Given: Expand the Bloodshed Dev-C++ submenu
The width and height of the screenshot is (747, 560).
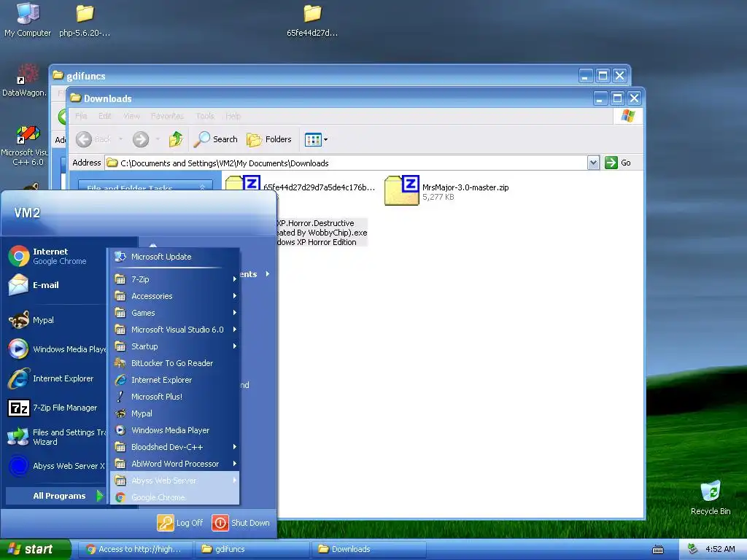Looking at the screenshot, I should 175,447.
